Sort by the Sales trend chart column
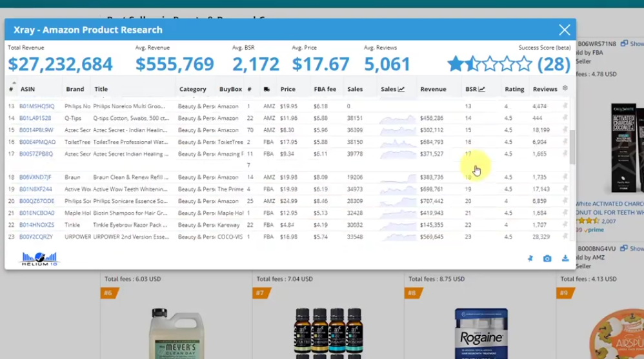The width and height of the screenshot is (644, 359). [392, 89]
